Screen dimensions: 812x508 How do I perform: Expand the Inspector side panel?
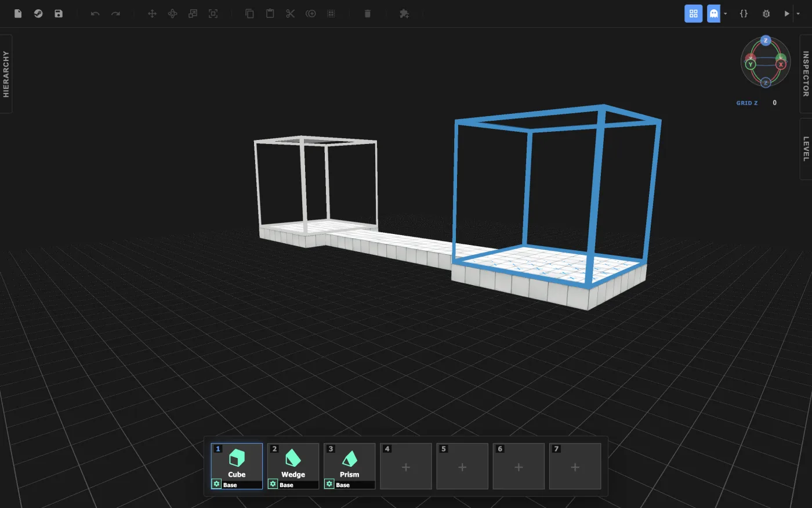click(806, 74)
